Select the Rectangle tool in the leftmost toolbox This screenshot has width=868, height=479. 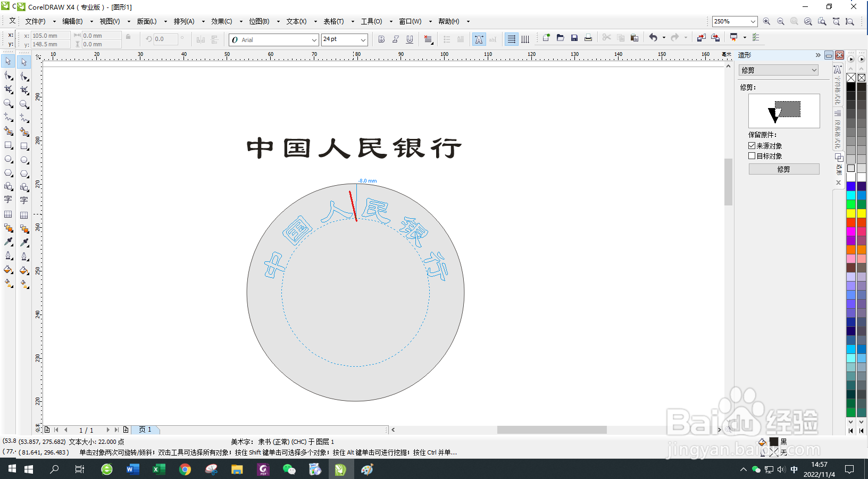point(8,145)
